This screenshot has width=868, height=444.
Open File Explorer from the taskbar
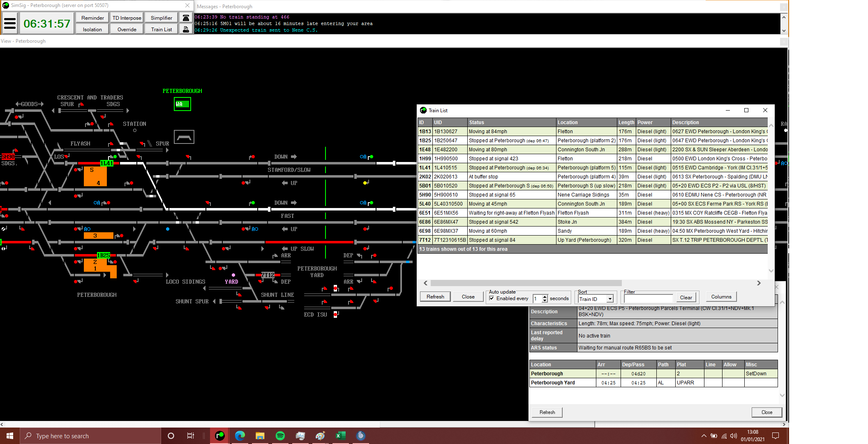(x=260, y=436)
